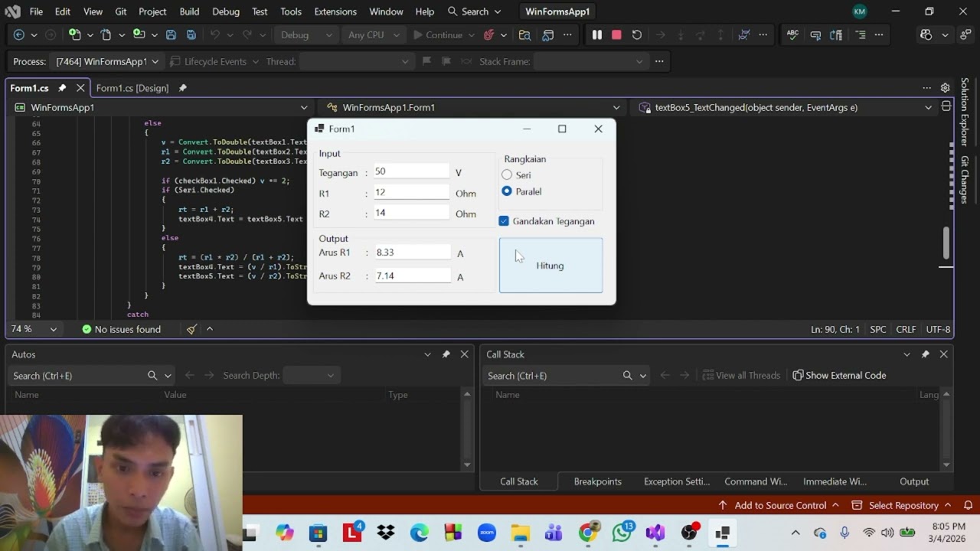
Task: Click the Arus R1 output field 8.33
Action: click(412, 253)
